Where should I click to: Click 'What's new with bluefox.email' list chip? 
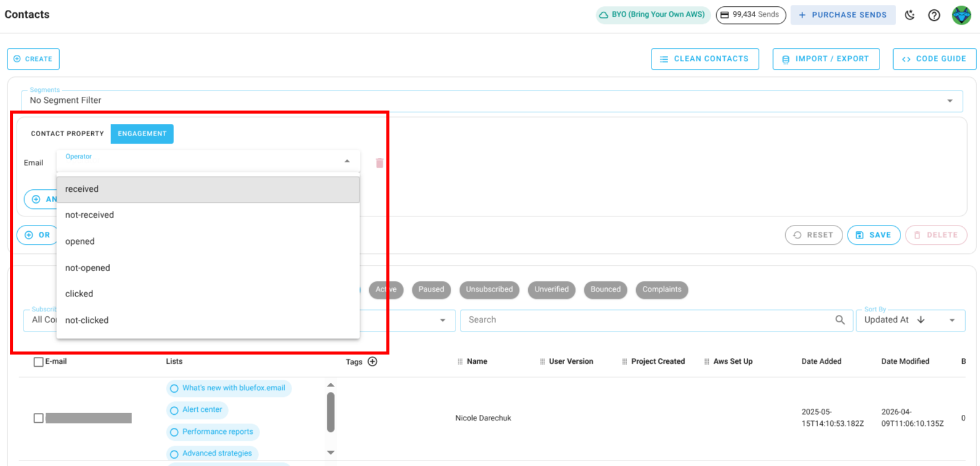tap(229, 388)
